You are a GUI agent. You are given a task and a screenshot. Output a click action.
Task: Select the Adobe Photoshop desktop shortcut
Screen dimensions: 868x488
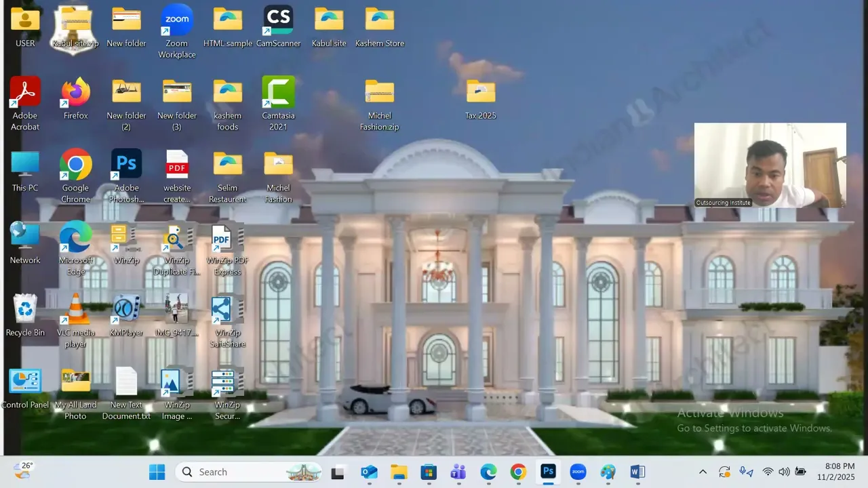point(126,176)
